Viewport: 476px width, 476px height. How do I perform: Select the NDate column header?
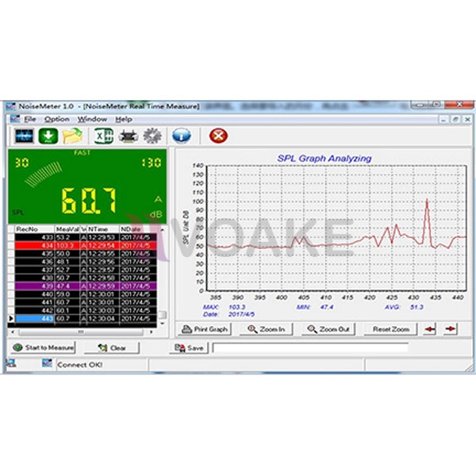(138, 229)
